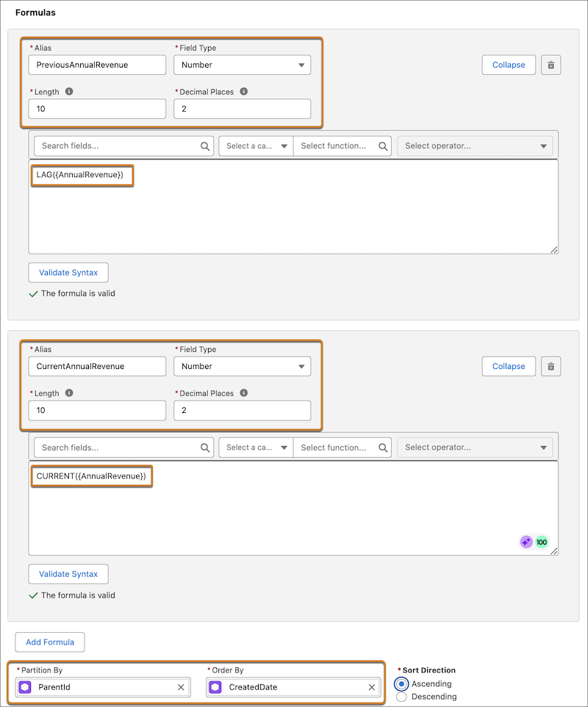Click Add Formula button
Viewport: 588px width, 707px height.
coord(50,642)
